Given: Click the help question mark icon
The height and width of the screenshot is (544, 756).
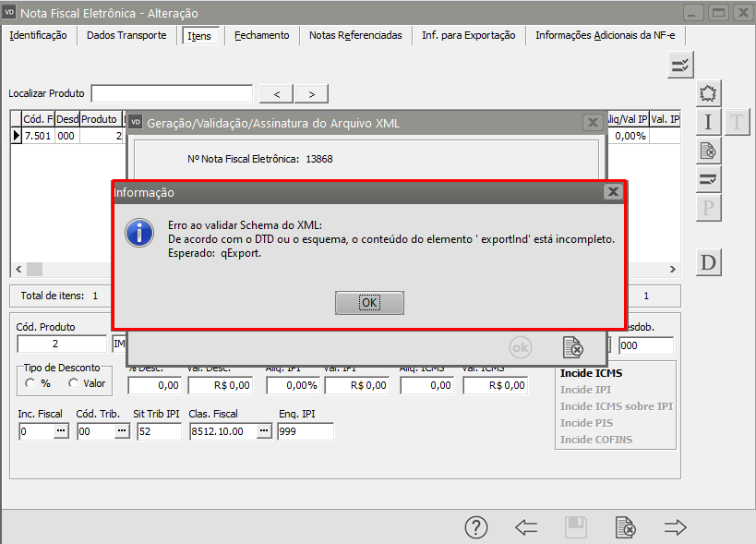Looking at the screenshot, I should tap(475, 527).
